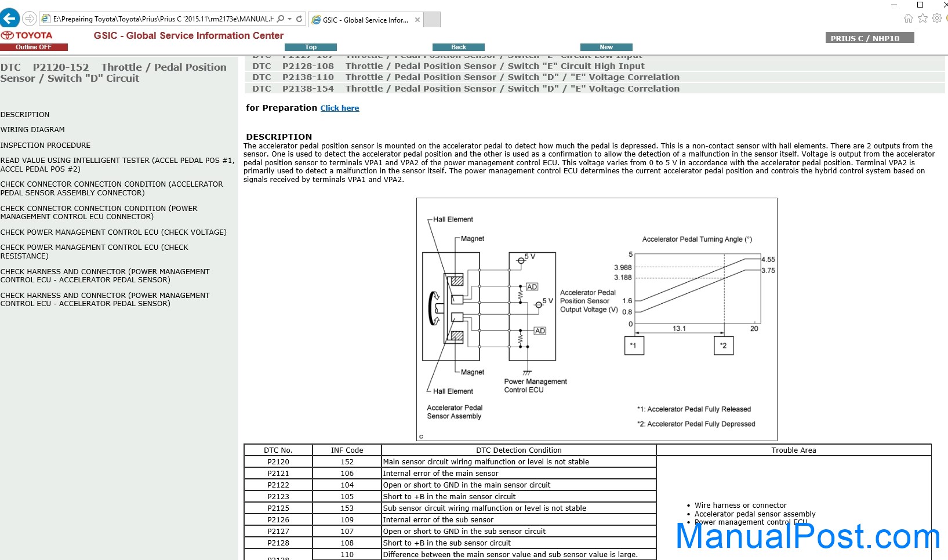Click INF code 153 cell

(x=347, y=508)
